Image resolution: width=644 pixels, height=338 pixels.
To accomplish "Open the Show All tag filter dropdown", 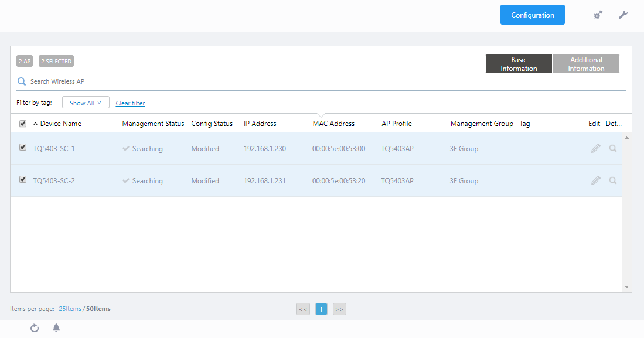I will tap(86, 103).
